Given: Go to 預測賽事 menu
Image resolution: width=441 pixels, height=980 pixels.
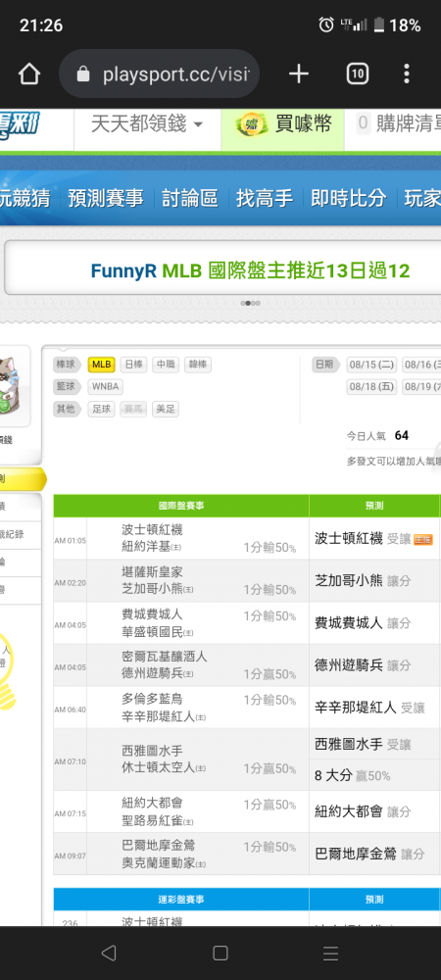Looking at the screenshot, I should (x=106, y=199).
